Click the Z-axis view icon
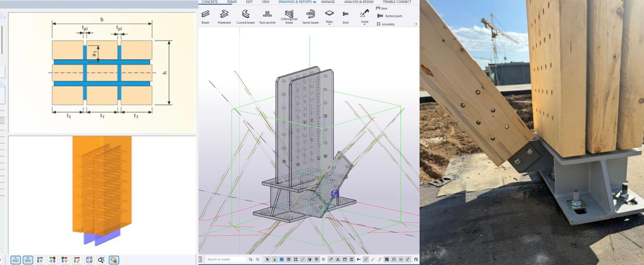This screenshot has height=265, width=644. (77, 260)
